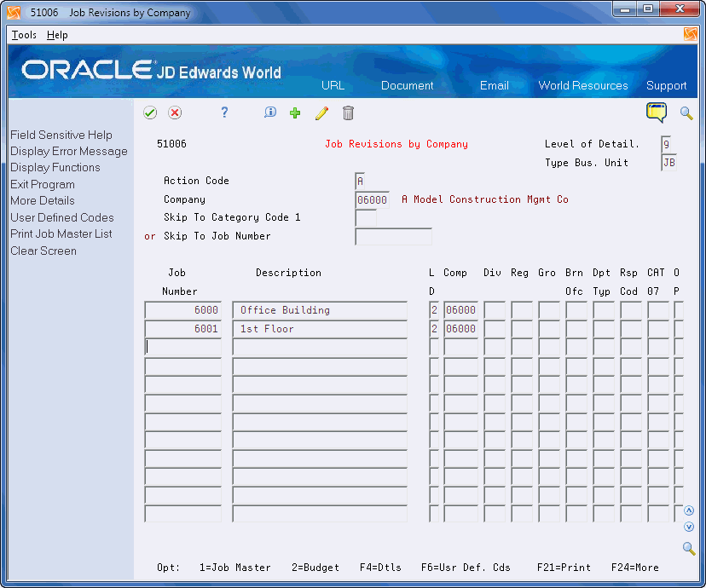Click the 2=Budget option text

(x=315, y=568)
